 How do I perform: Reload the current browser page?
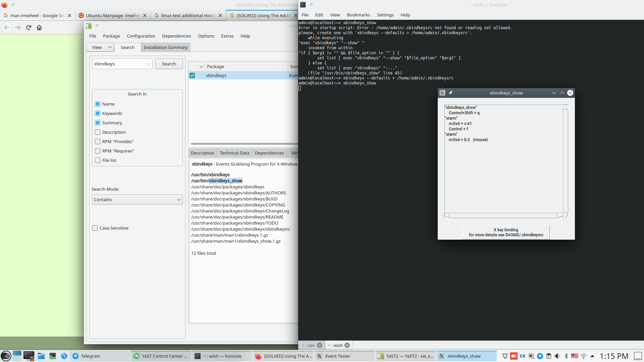(29, 27)
